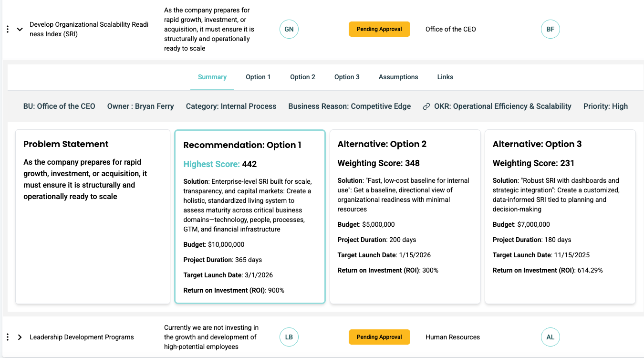The width and height of the screenshot is (644, 358).
Task: Click the GN avatar circle
Action: coord(289,29)
